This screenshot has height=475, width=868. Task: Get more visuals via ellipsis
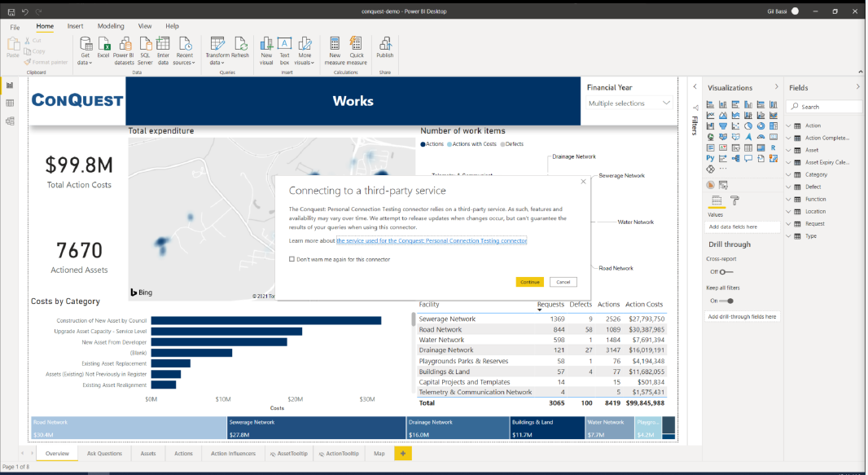[x=723, y=169]
